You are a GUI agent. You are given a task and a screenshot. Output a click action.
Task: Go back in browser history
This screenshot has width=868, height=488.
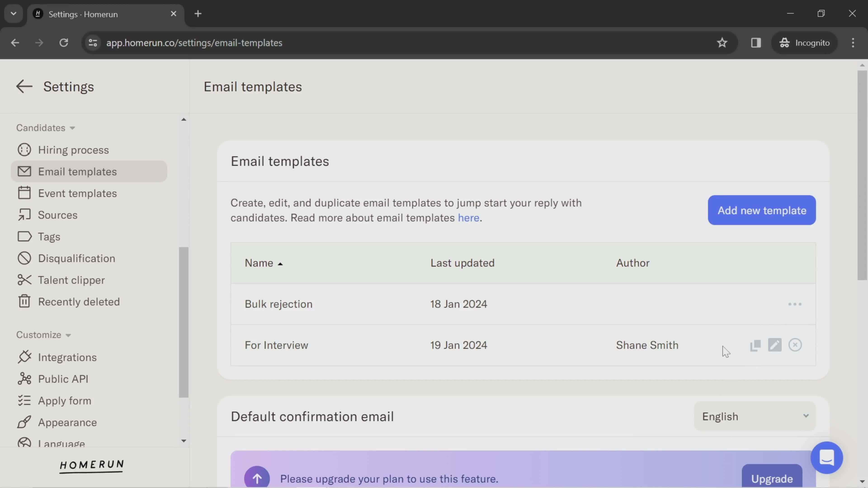click(15, 43)
